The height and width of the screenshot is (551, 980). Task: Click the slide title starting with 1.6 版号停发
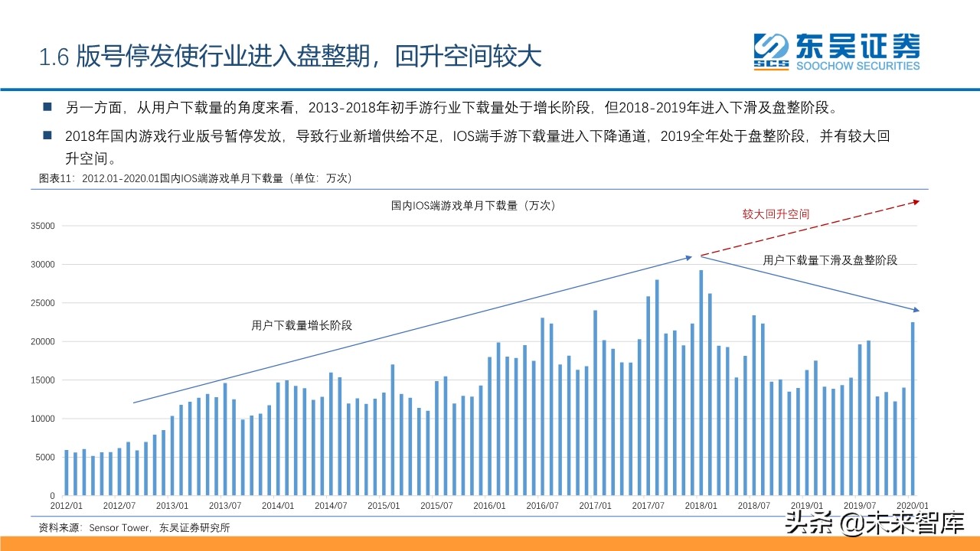(290, 57)
